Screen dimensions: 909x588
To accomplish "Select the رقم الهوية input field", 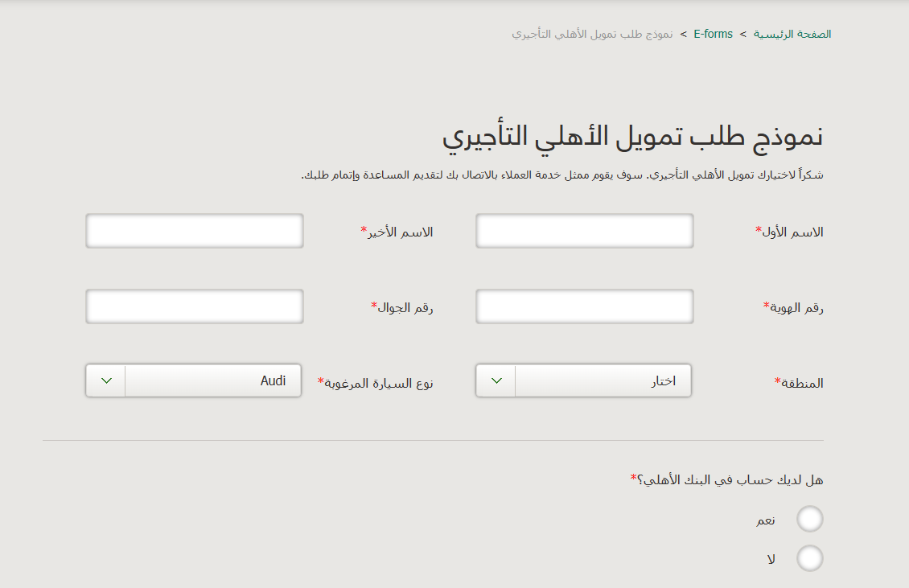I will [x=585, y=306].
